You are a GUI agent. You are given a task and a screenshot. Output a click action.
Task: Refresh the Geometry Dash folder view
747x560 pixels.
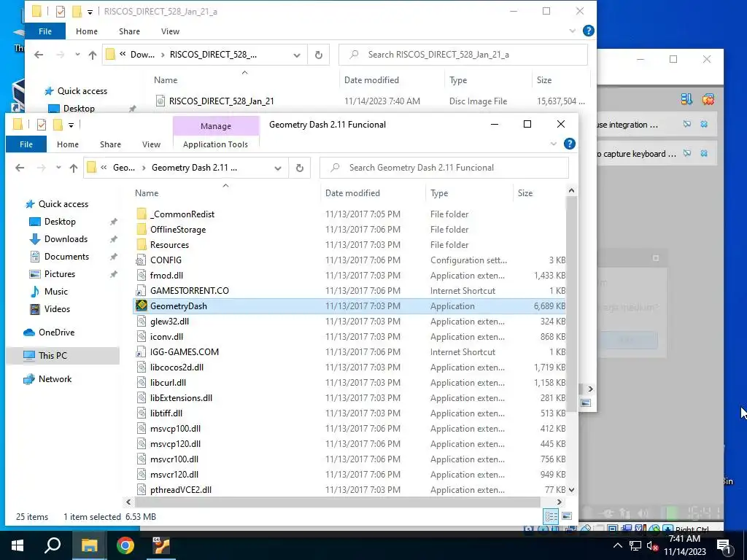299,168
